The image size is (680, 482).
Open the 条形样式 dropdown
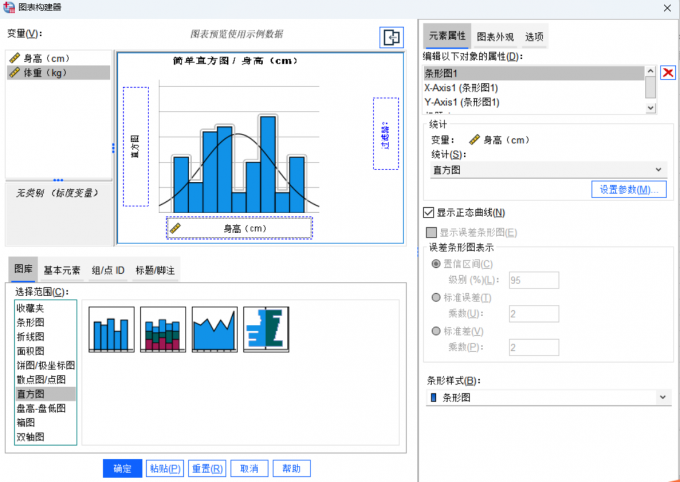548,397
